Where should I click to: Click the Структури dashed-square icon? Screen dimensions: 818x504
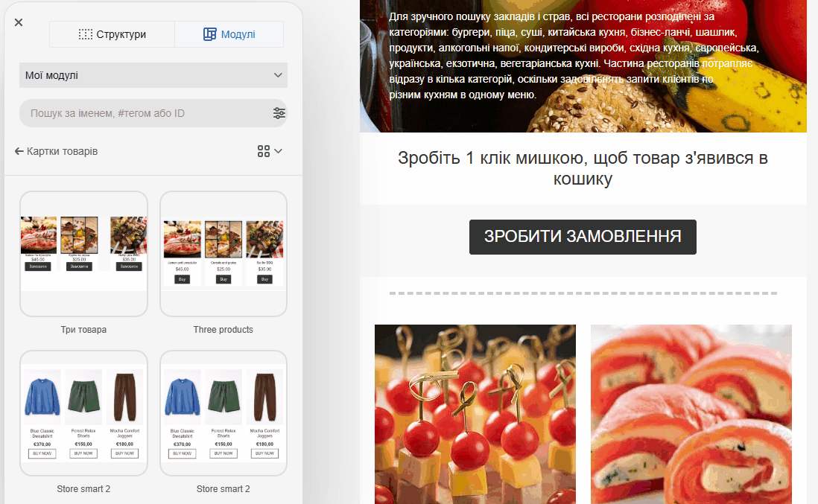coord(86,34)
